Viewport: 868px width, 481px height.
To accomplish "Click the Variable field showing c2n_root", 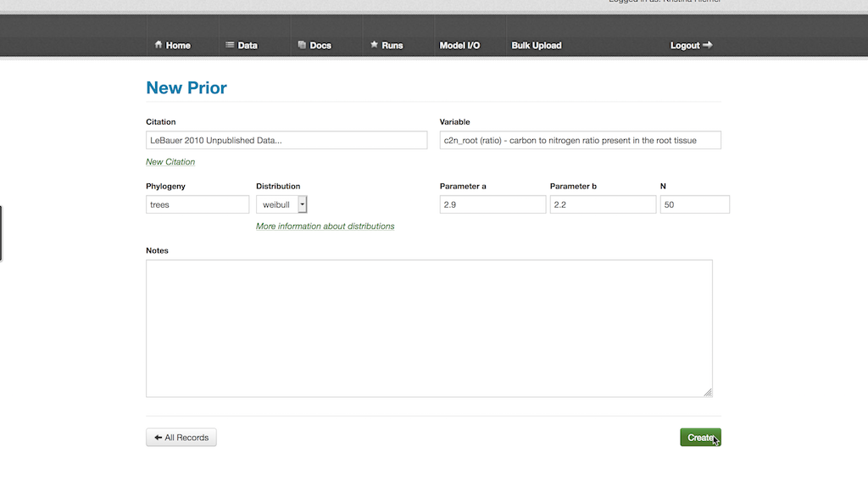I will coord(580,140).
